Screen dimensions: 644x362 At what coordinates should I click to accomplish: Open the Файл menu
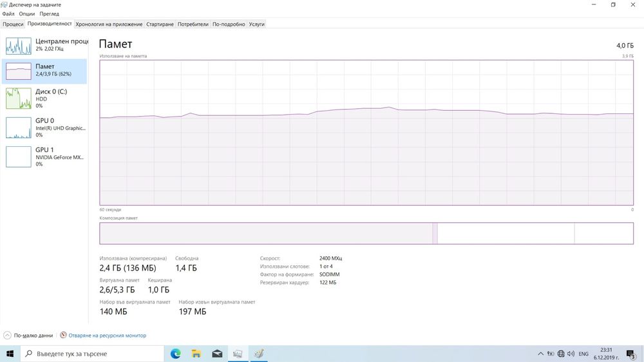click(8, 14)
